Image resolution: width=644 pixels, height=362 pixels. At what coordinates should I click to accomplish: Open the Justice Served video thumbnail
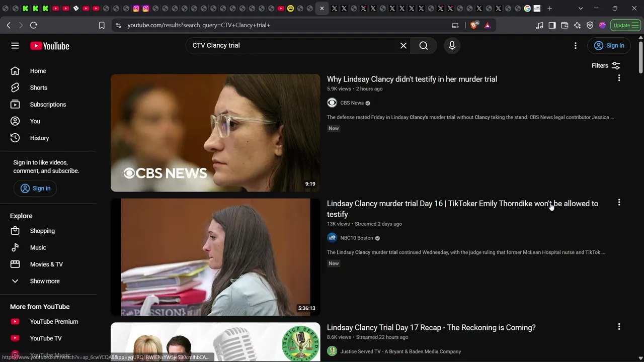[215, 342]
